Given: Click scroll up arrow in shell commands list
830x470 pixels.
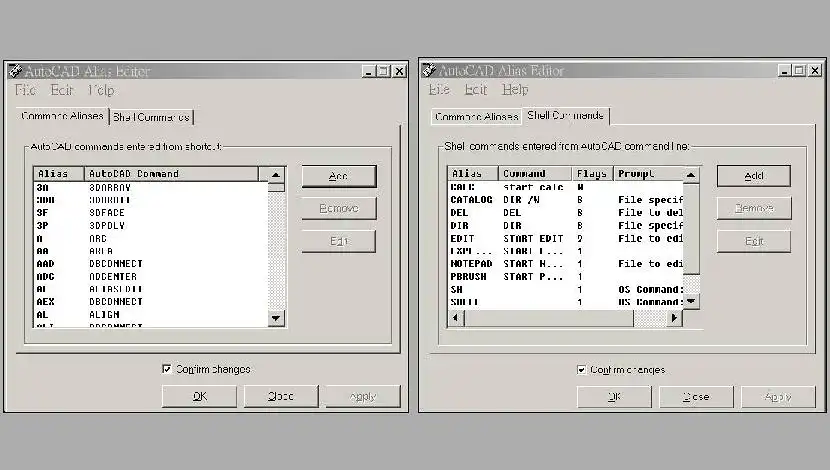Looking at the screenshot, I should tap(691, 175).
